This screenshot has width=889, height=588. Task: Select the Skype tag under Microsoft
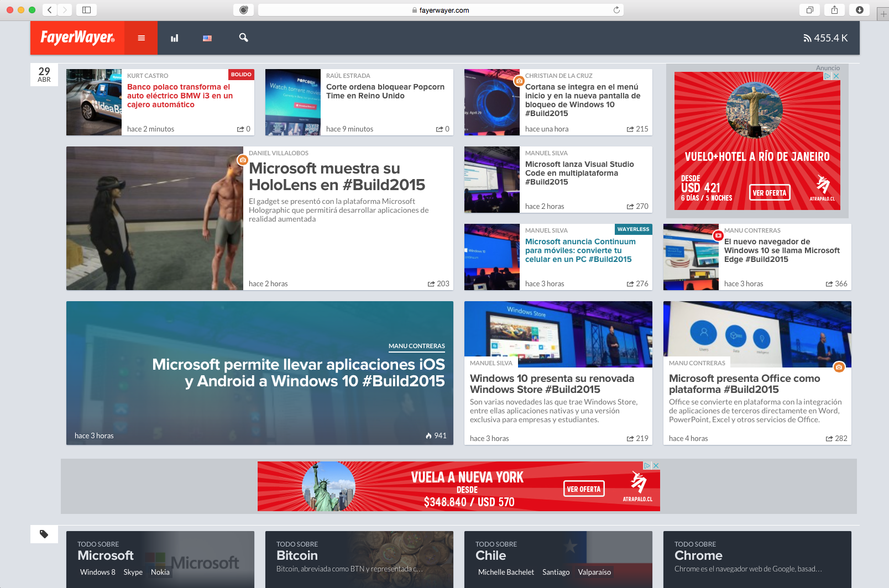(x=133, y=572)
